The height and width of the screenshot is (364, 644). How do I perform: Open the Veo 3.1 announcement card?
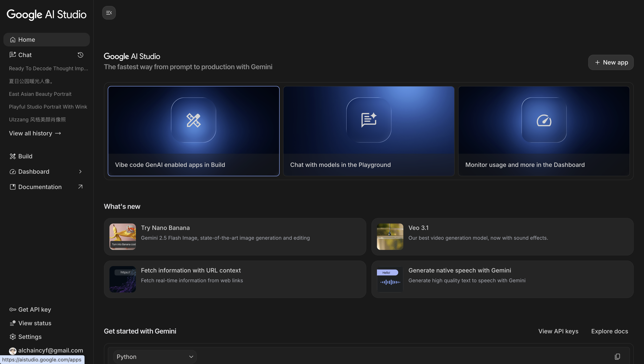[502, 236]
